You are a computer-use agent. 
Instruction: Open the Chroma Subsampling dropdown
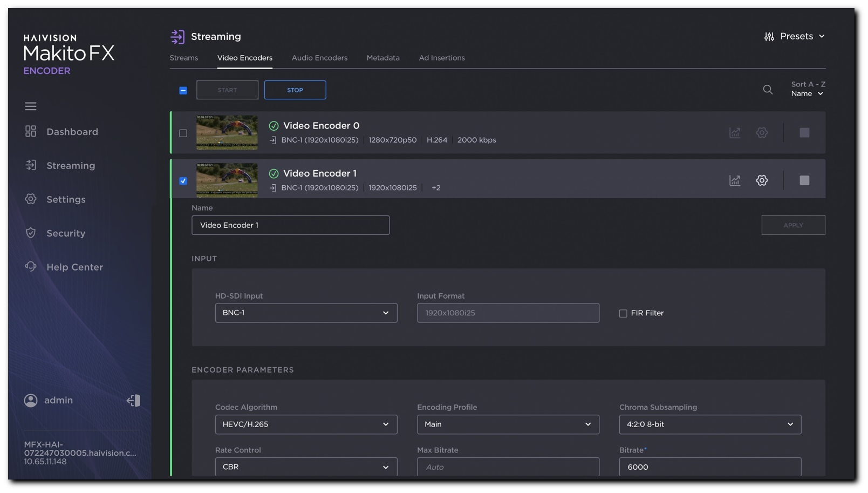[710, 424]
